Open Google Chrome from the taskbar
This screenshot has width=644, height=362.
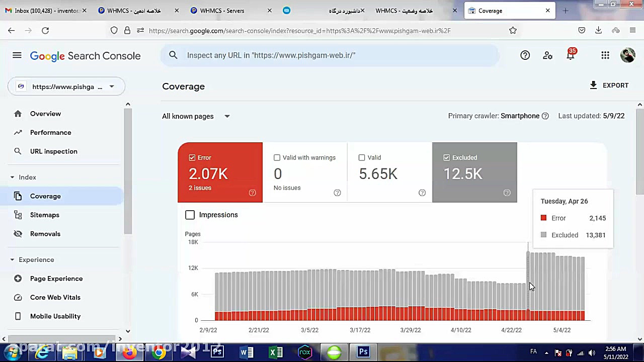tap(159, 352)
